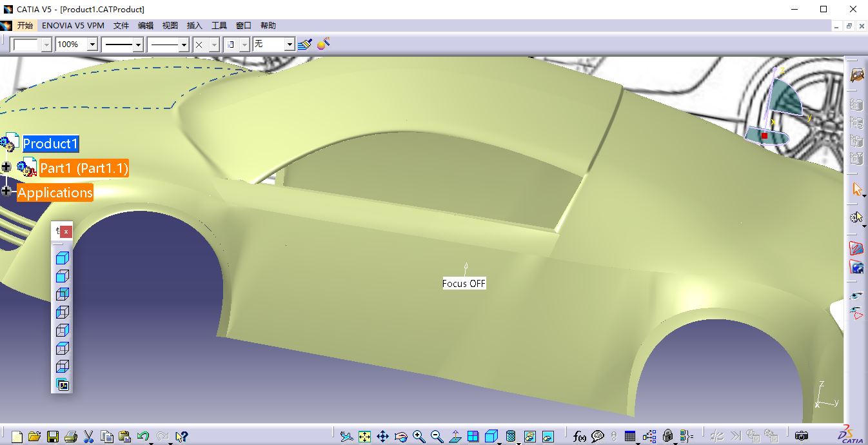The width and height of the screenshot is (868, 445).
Task: Click the comment speech bubble icon
Action: pos(598,437)
